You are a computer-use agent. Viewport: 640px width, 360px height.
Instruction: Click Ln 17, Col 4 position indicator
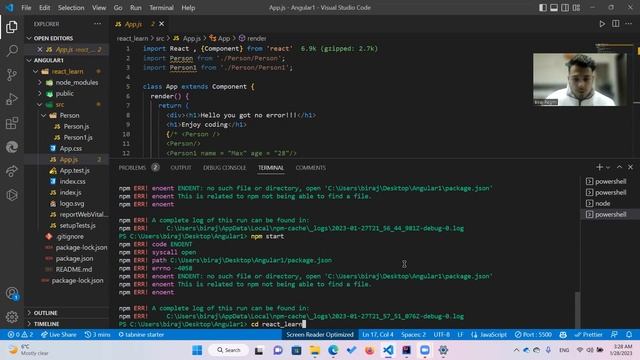point(378,335)
